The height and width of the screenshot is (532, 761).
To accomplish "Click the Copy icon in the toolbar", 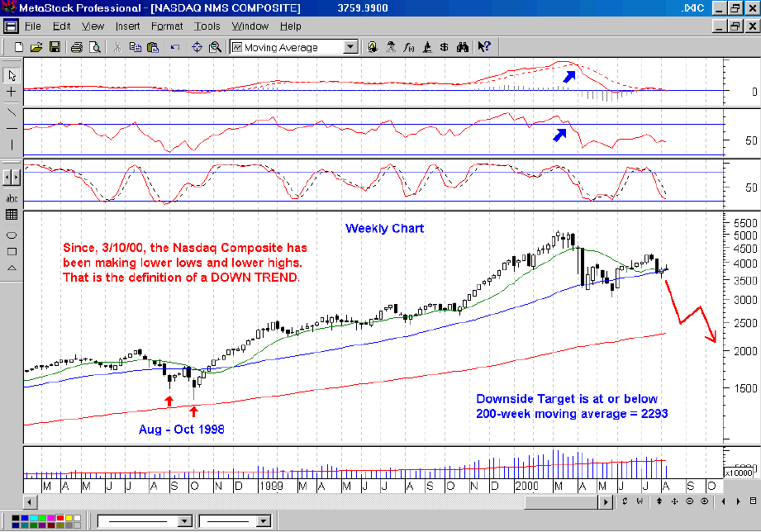I will point(135,47).
